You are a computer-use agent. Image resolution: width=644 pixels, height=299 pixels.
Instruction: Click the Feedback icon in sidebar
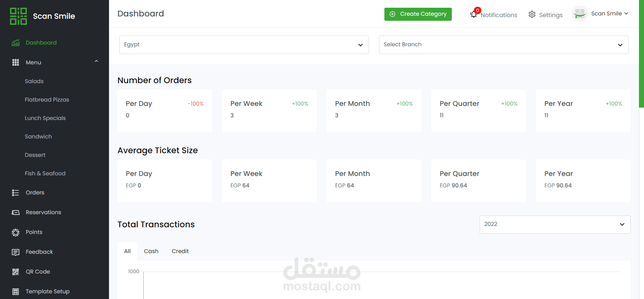15,252
